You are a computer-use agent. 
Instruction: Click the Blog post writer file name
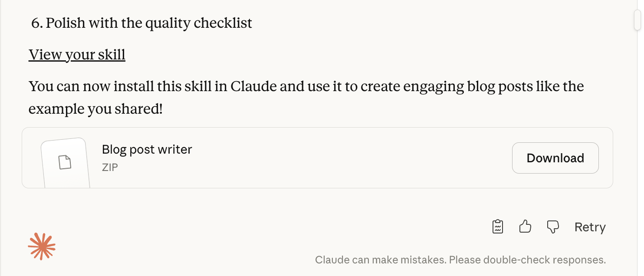click(147, 149)
